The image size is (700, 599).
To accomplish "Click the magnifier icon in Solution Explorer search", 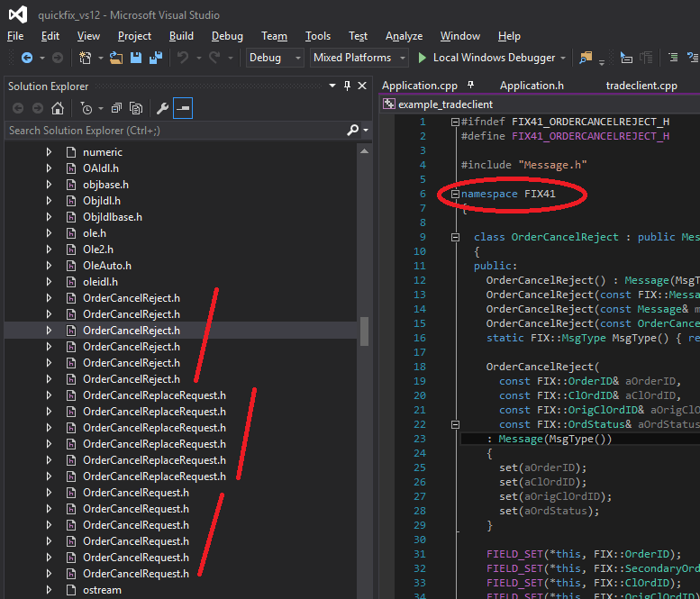I will 352,130.
